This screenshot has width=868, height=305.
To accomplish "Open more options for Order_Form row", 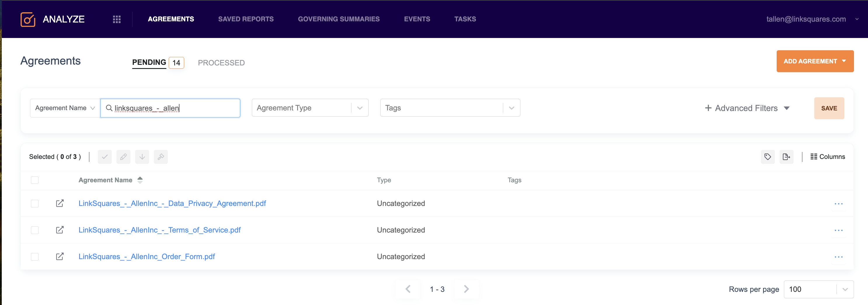I will (x=838, y=257).
